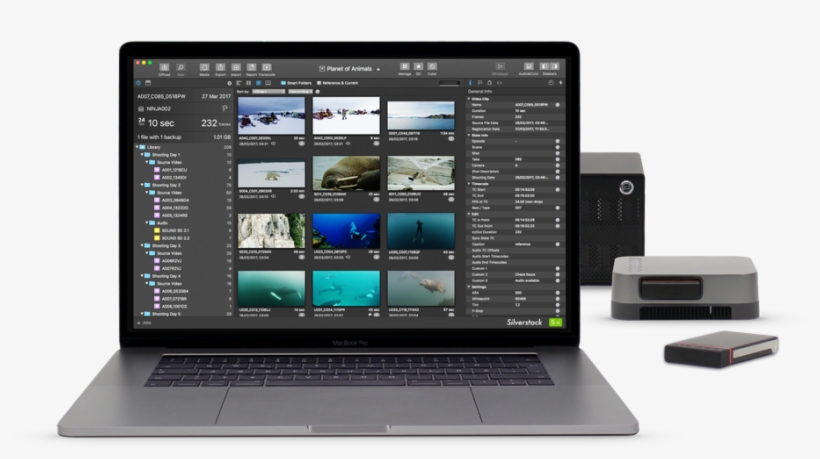Viewport: 820px width, 459px height.
Task: Select the walrus clip thumbnail
Action: coord(346,174)
